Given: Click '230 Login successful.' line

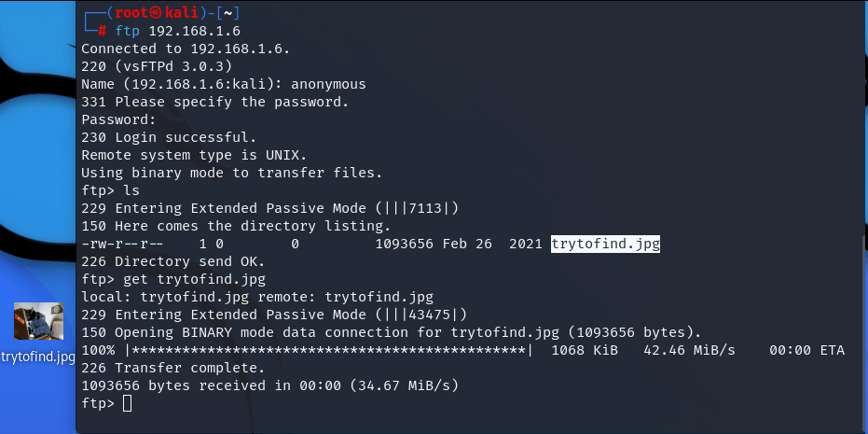Looking at the screenshot, I should [169, 137].
